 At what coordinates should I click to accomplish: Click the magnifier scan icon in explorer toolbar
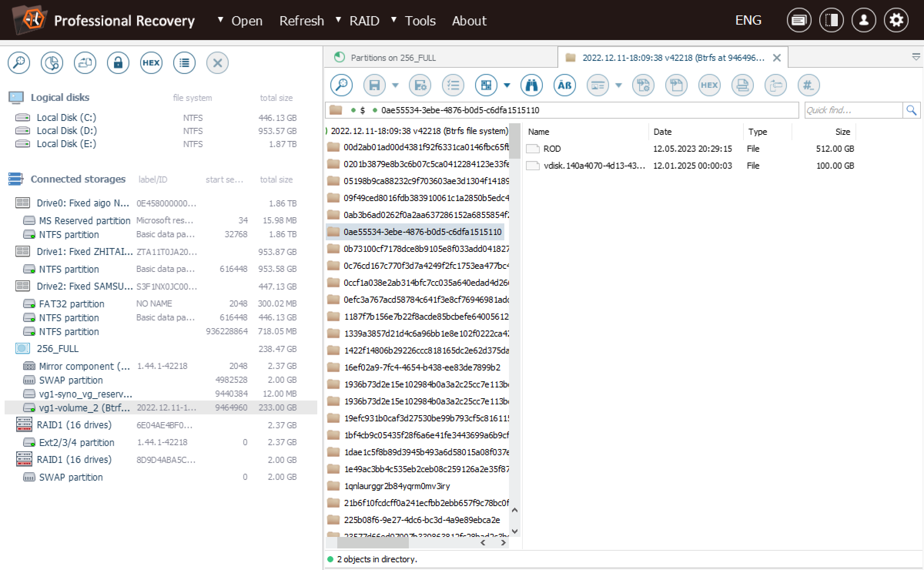click(341, 85)
